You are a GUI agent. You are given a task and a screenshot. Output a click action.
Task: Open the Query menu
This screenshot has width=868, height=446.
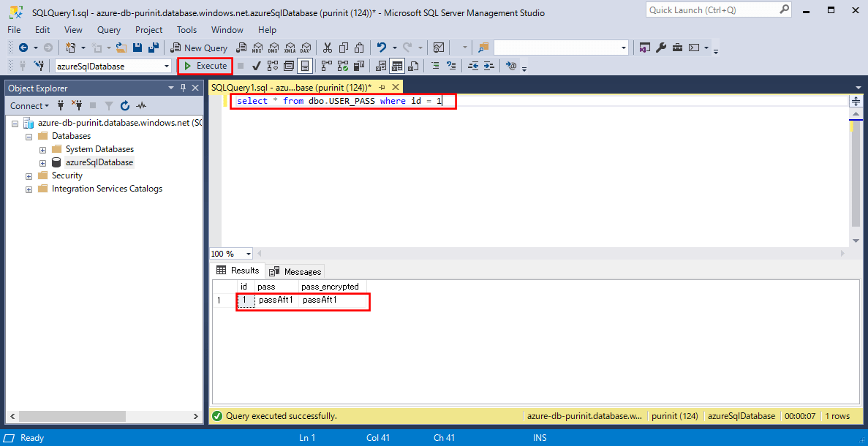[108, 30]
